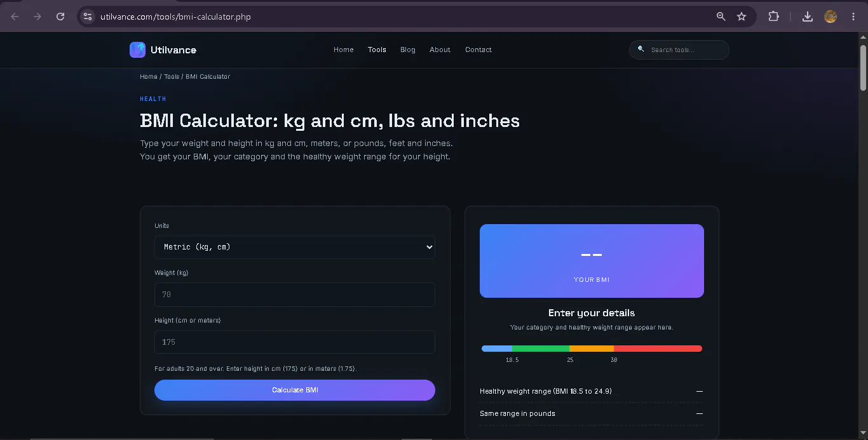
Task: Click the red obese segment of BMI bar
Action: point(658,349)
